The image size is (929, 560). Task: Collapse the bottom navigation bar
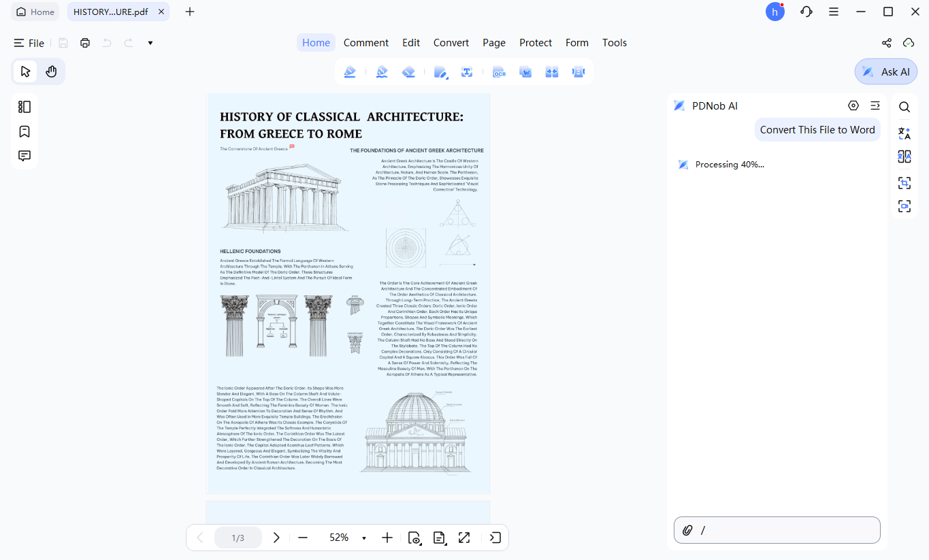point(495,538)
